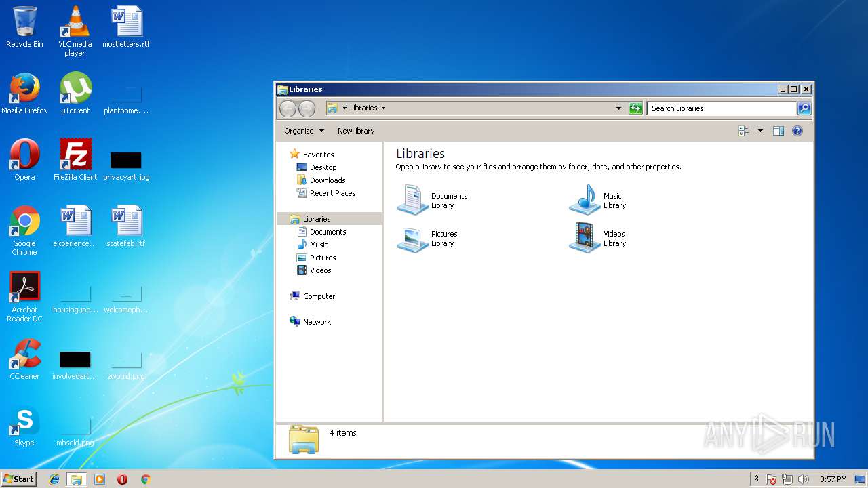Select planthome desktop file
The image size is (868, 488).
pyautogui.click(x=126, y=100)
